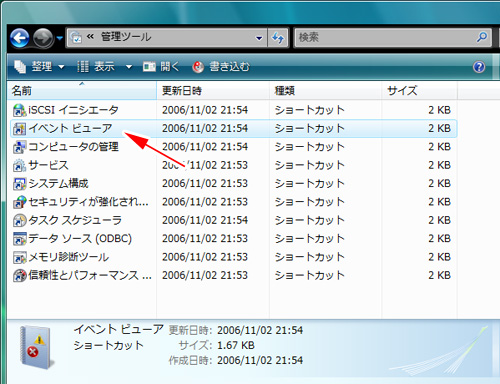Click the refresh button next to the address bar

278,38
